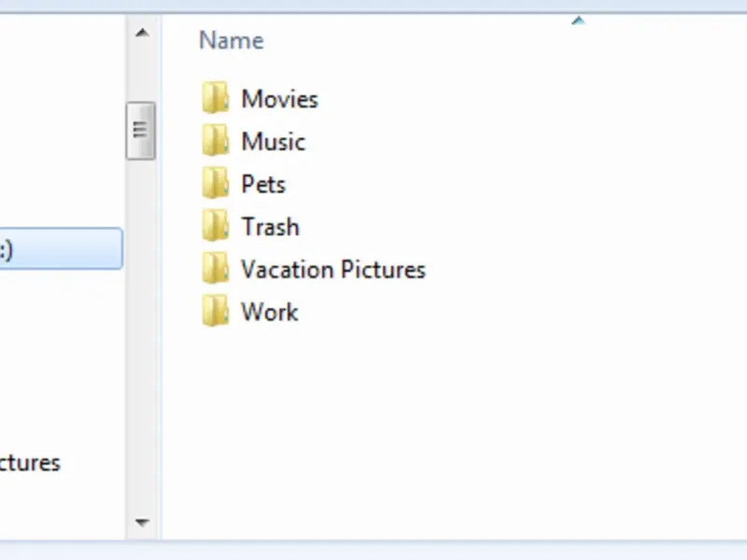Click the Movies folder name
Viewport: 747px width, 560px height.
(x=279, y=99)
